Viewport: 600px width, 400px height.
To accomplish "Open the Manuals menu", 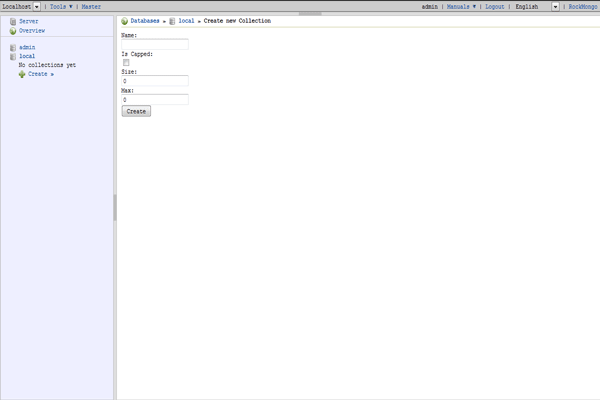I will (460, 6).
